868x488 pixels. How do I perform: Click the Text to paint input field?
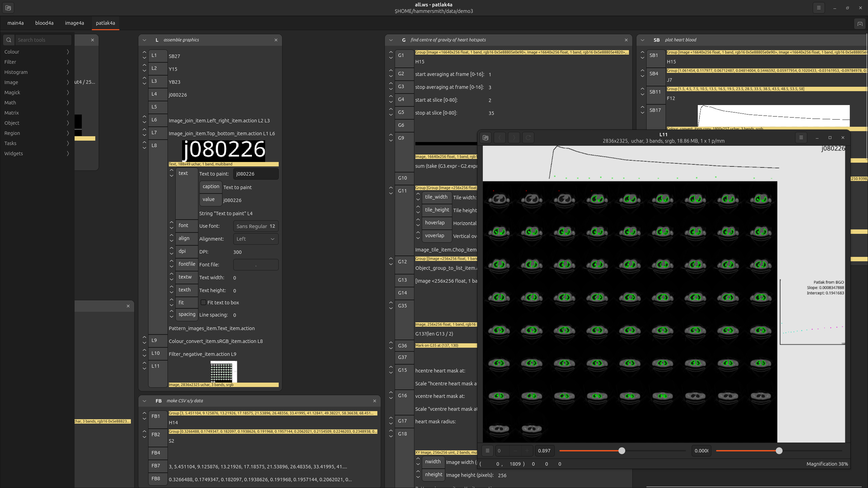point(256,174)
